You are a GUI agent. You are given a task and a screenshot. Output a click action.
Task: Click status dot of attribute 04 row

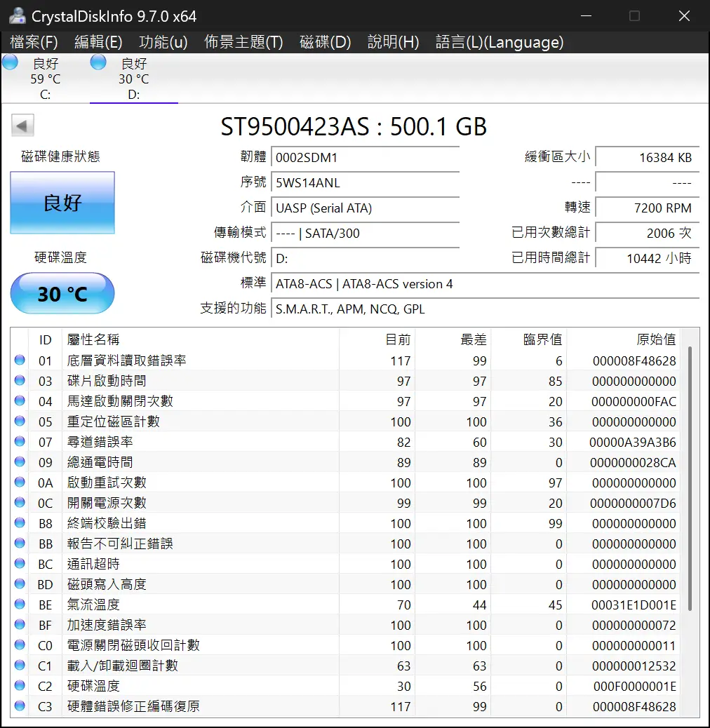20,400
